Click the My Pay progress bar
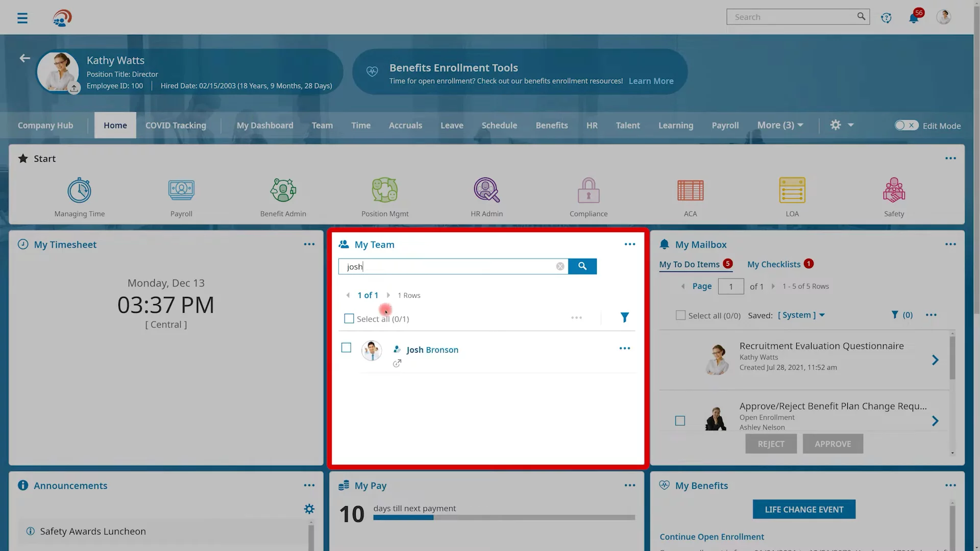980x551 pixels. click(x=504, y=517)
